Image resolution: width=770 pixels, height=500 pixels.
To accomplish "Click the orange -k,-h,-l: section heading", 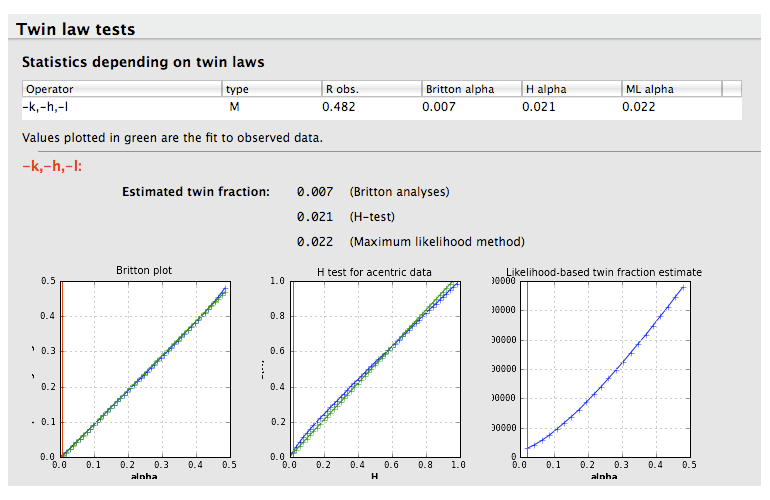I will 52,166.
